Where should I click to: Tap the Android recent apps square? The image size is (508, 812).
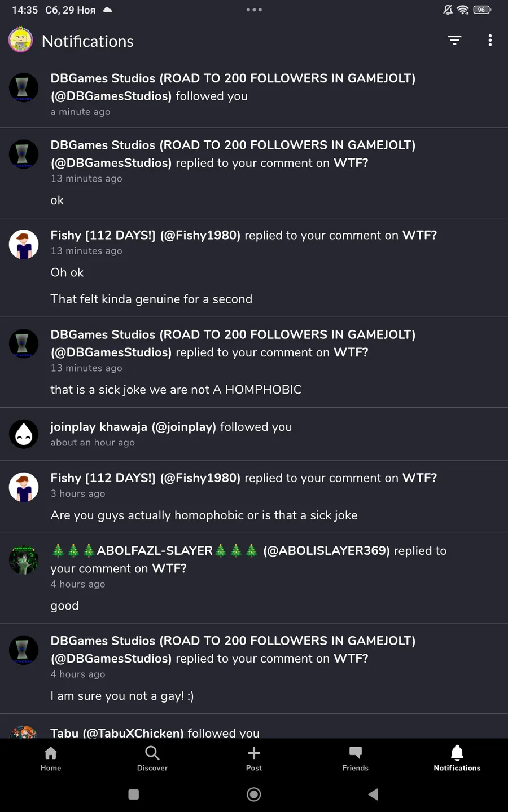[x=134, y=795]
